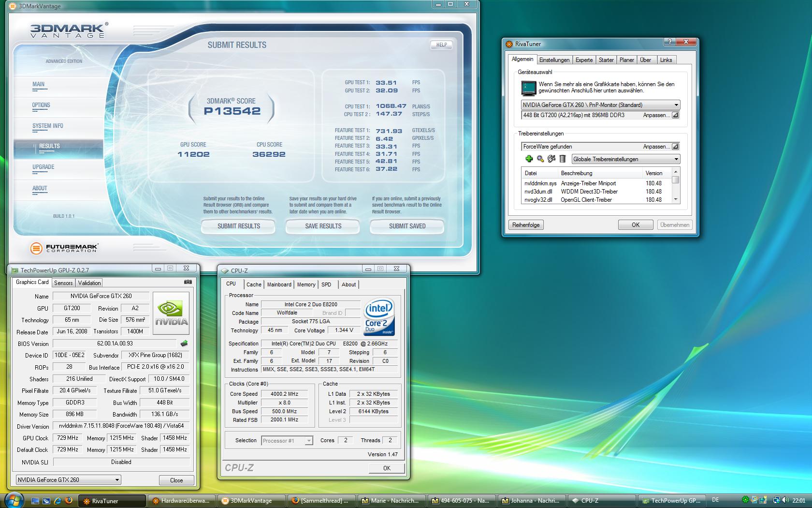Click the wrench tools icon in RivaTuner
Screen dimensions: 812x508
(551, 159)
